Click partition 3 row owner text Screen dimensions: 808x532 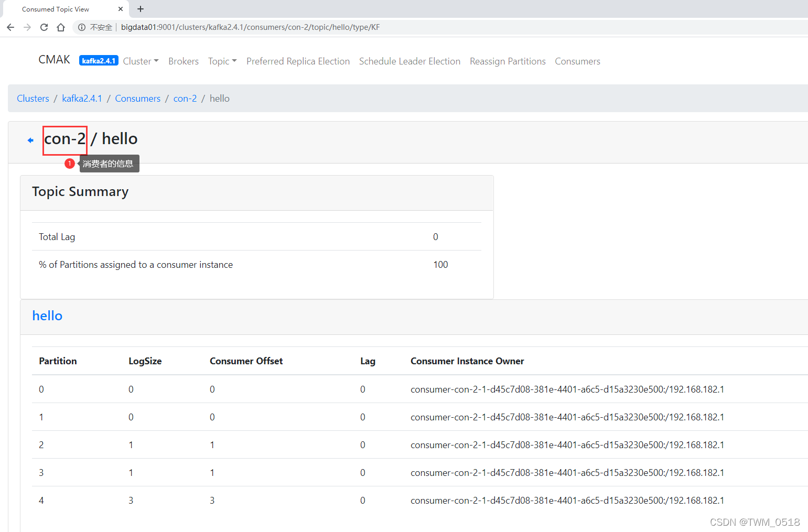[x=567, y=473]
